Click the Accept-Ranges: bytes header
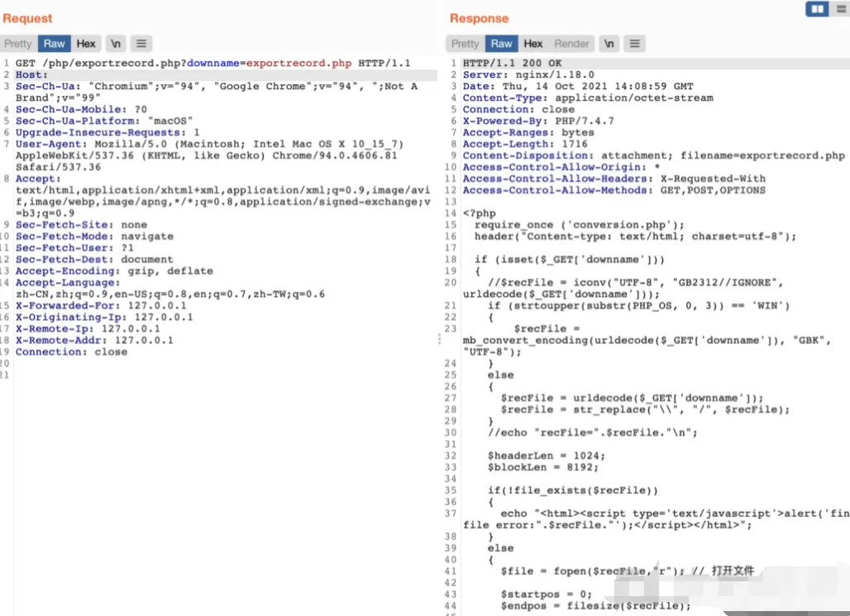The width and height of the screenshot is (850, 616). (x=528, y=132)
